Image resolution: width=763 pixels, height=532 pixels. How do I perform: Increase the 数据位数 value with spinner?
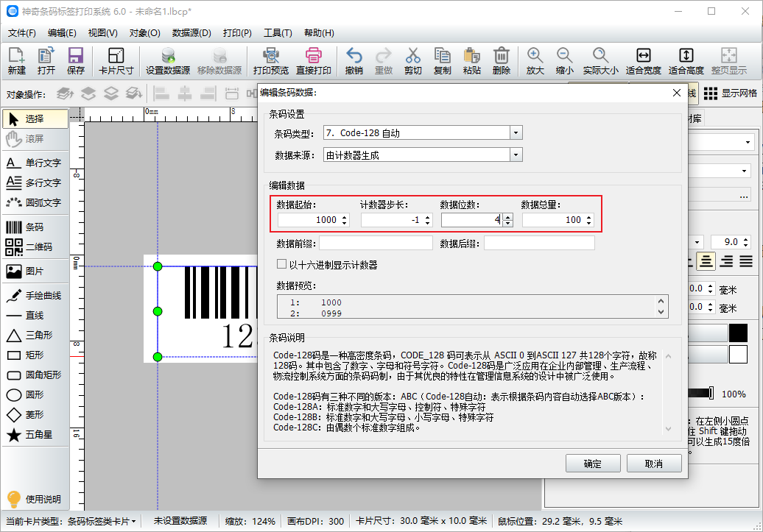(x=508, y=217)
